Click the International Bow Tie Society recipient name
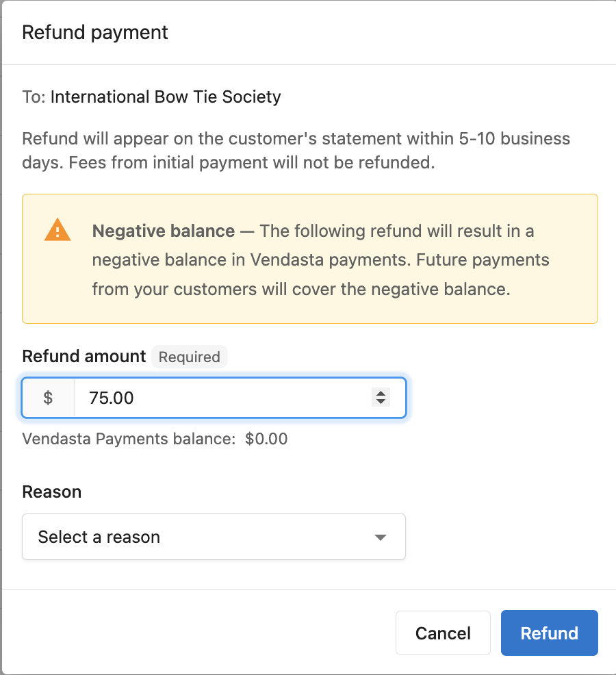This screenshot has width=616, height=675. tap(166, 97)
